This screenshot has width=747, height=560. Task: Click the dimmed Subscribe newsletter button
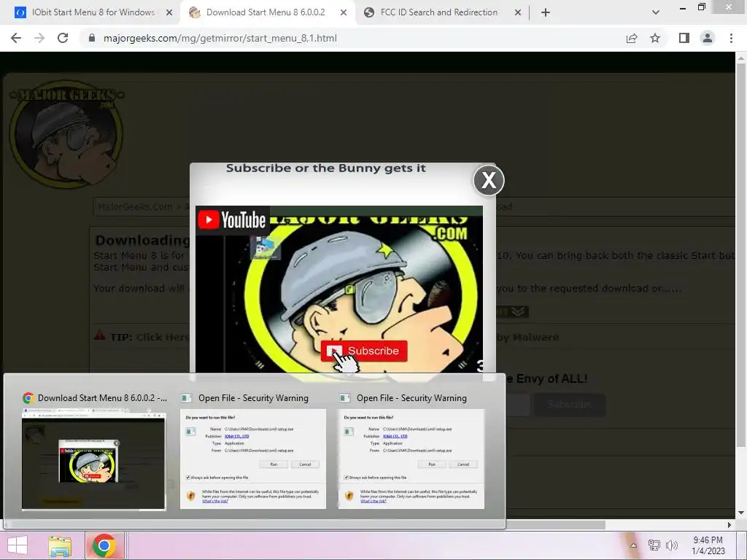pyautogui.click(x=570, y=404)
